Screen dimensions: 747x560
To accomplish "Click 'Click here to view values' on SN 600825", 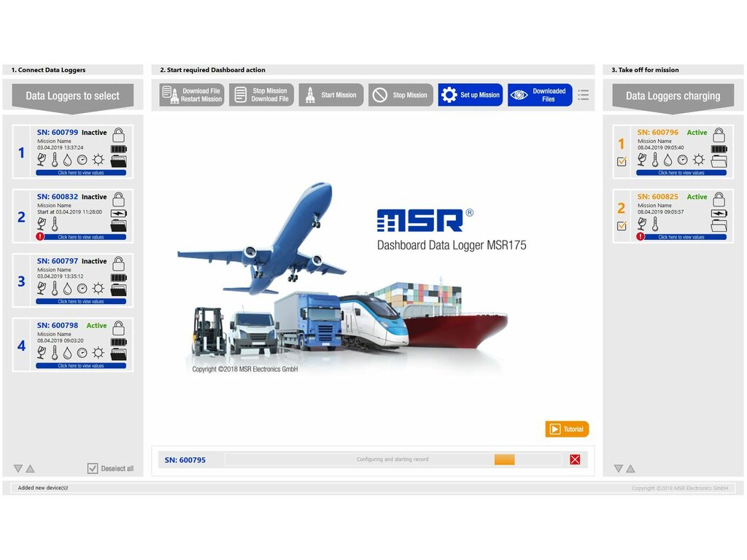I will [681, 237].
